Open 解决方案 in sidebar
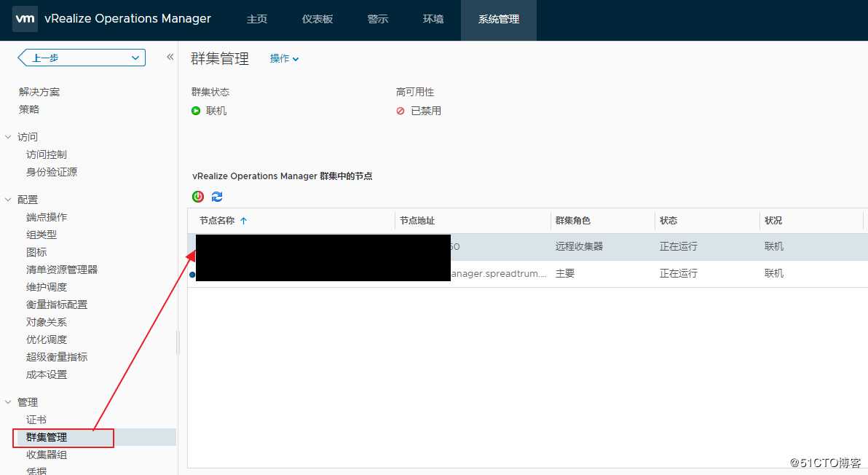 click(39, 92)
